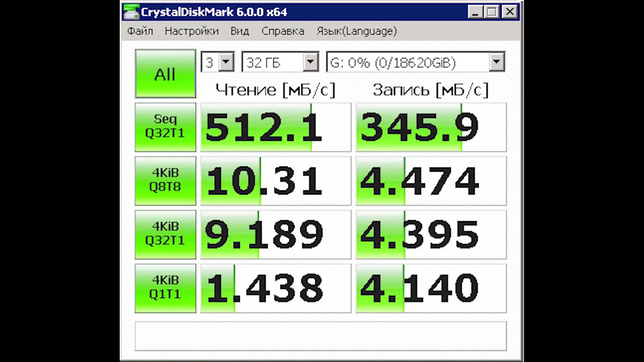Select the Seq write result 345.9
The width and height of the screenshot is (644, 362).
(x=431, y=127)
